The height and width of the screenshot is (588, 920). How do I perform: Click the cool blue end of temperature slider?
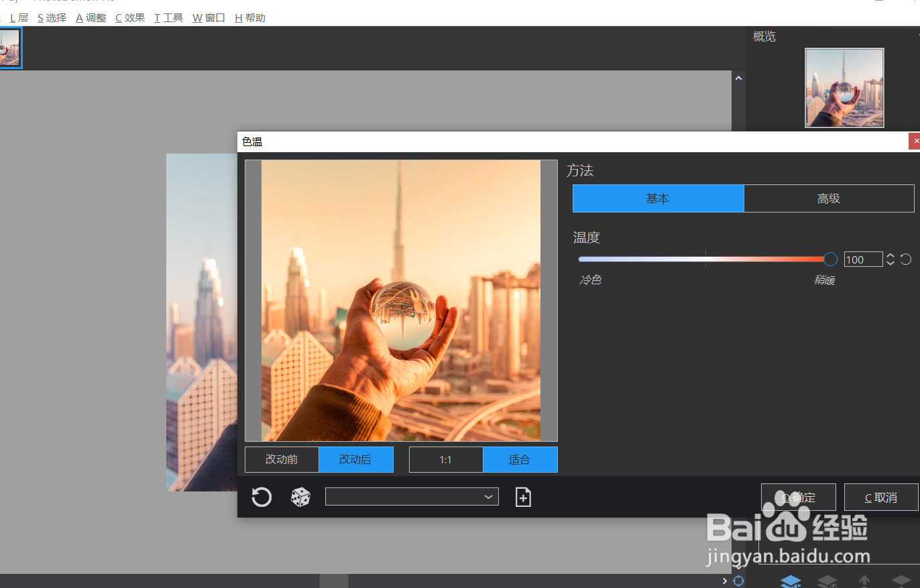[x=582, y=259]
